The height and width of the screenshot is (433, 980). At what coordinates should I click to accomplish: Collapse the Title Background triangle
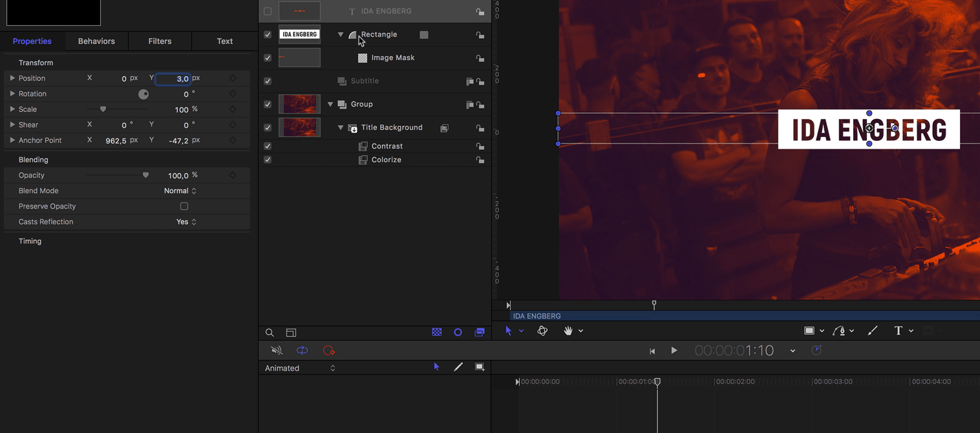341,127
